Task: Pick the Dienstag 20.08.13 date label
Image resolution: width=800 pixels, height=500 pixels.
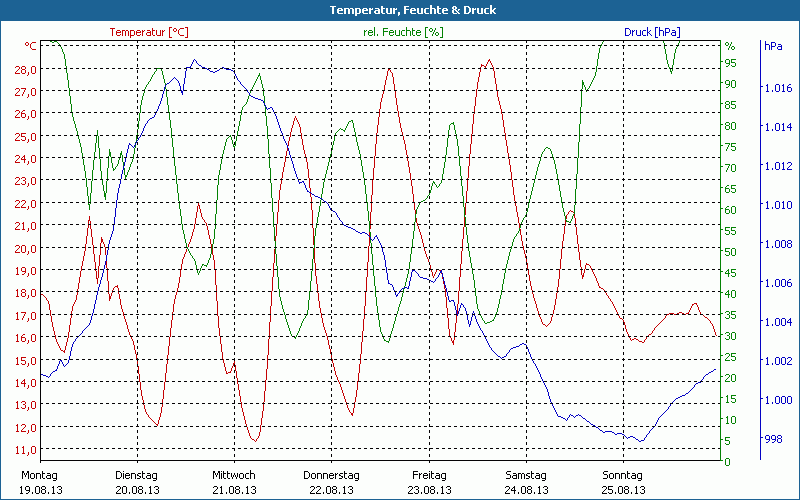Action: [137, 482]
